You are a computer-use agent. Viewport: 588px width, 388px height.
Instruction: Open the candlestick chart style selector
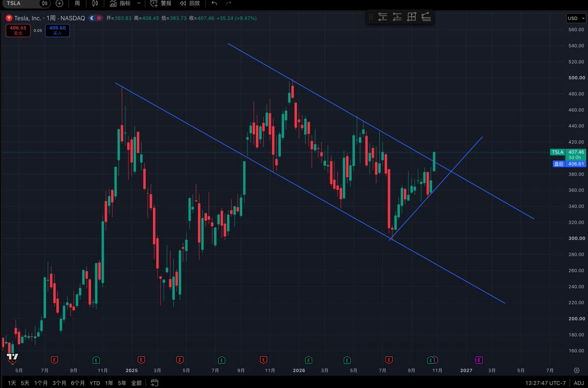click(96, 3)
